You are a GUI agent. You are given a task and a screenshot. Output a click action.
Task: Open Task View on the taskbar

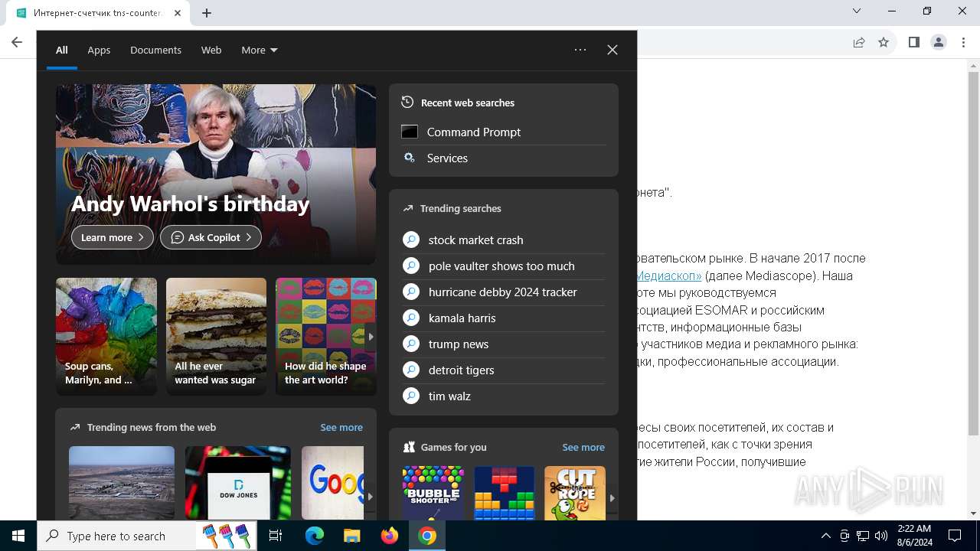[276, 536]
